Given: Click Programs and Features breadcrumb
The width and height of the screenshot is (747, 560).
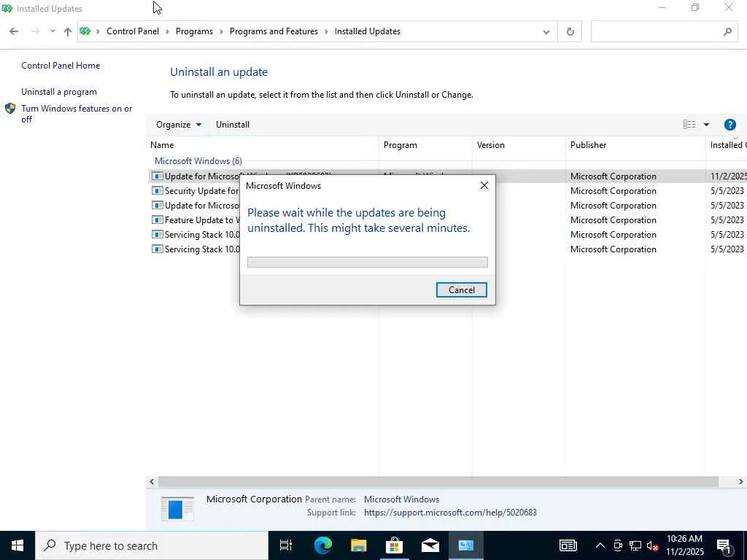Looking at the screenshot, I should click(274, 31).
